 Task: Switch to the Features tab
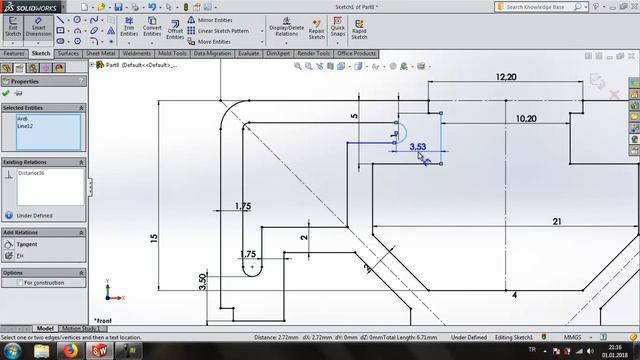point(14,53)
